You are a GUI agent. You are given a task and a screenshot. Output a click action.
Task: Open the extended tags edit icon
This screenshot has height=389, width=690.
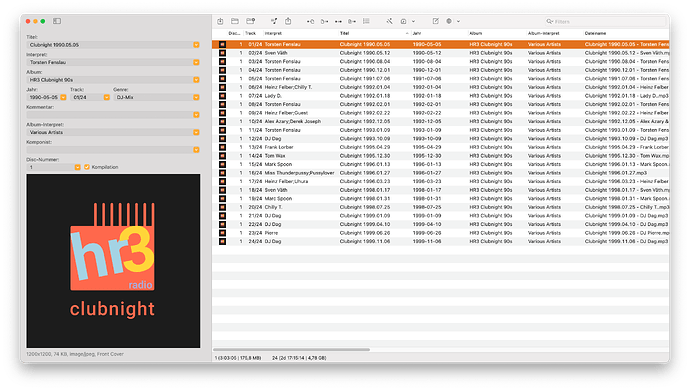[x=435, y=21]
